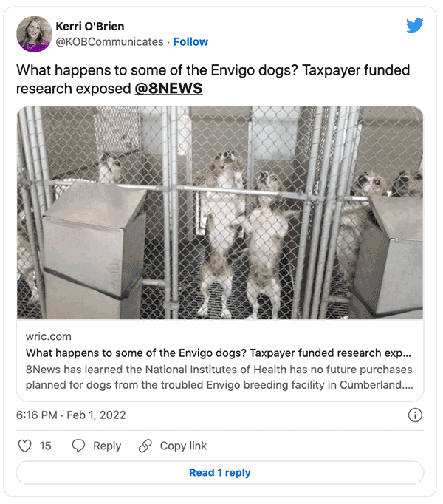This screenshot has height=504, width=443.
Task: Open Kerri O'Brien's profile picture
Action: (x=35, y=34)
